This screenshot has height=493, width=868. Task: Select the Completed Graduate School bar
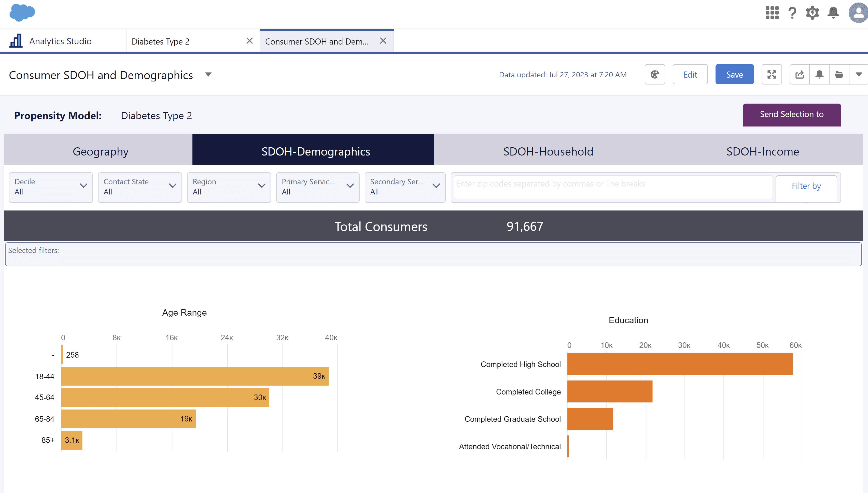click(590, 419)
